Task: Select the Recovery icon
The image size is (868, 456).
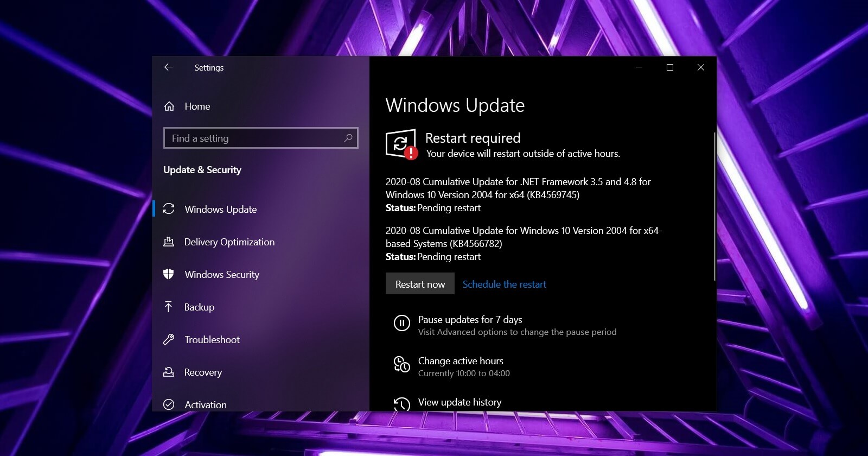Action: pyautogui.click(x=169, y=372)
